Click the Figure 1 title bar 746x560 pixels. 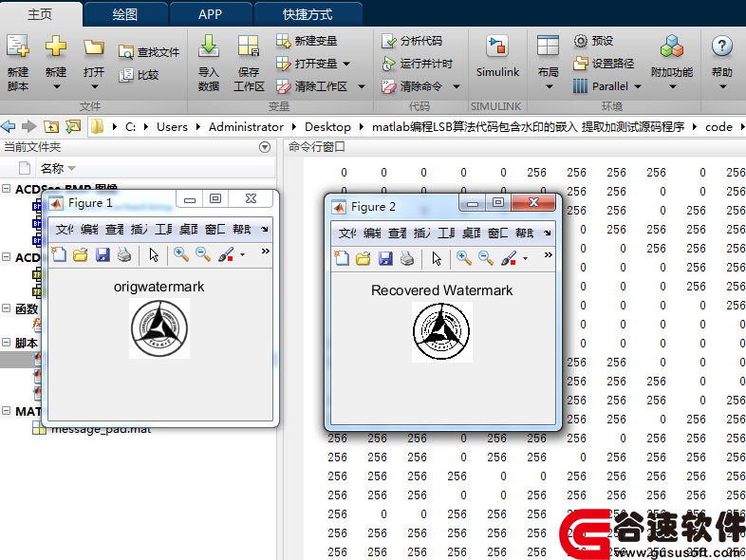coord(112,203)
